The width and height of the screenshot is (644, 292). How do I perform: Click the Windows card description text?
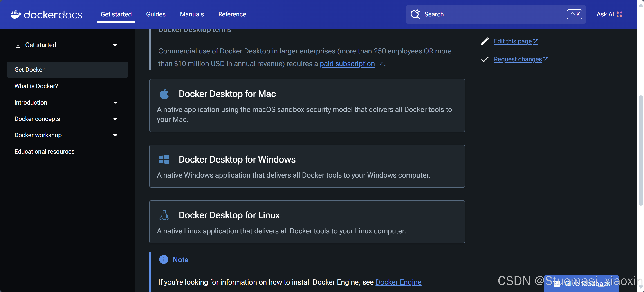294,175
